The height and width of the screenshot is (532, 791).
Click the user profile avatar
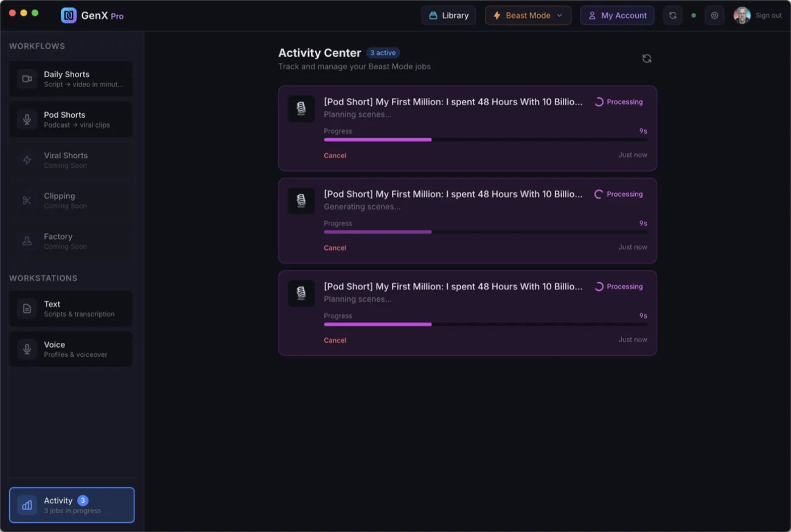pyautogui.click(x=742, y=16)
